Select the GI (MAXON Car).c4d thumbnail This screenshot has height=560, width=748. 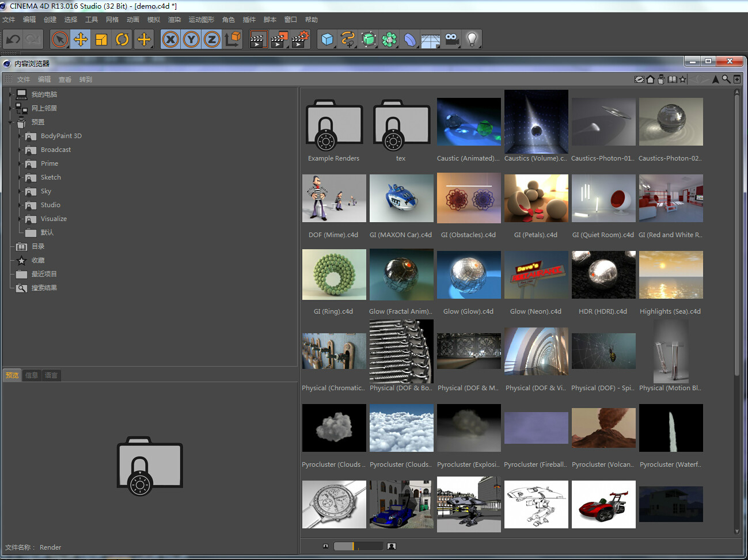click(401, 199)
